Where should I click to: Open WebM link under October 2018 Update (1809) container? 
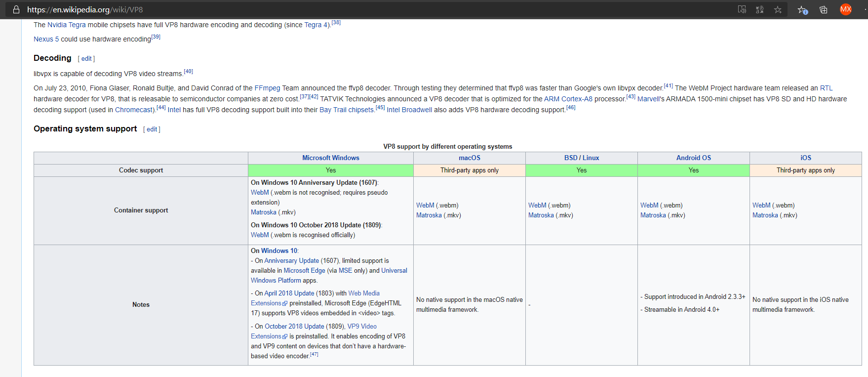click(x=260, y=235)
